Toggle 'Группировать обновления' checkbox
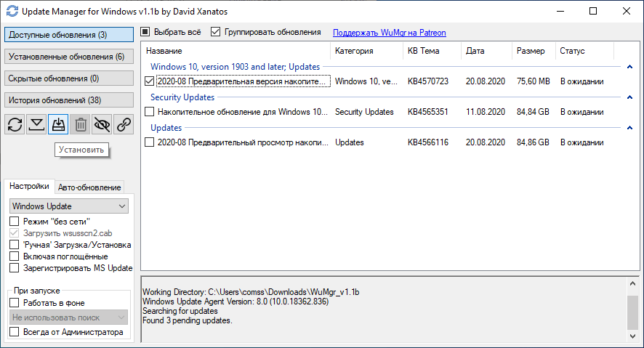This screenshot has height=348, width=644. [215, 31]
